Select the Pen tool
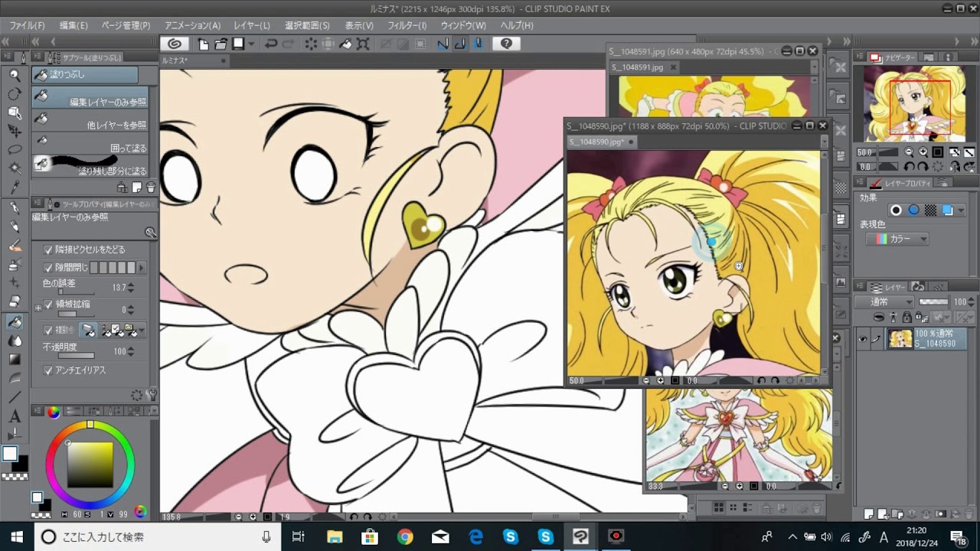Image resolution: width=980 pixels, height=551 pixels. (15, 208)
